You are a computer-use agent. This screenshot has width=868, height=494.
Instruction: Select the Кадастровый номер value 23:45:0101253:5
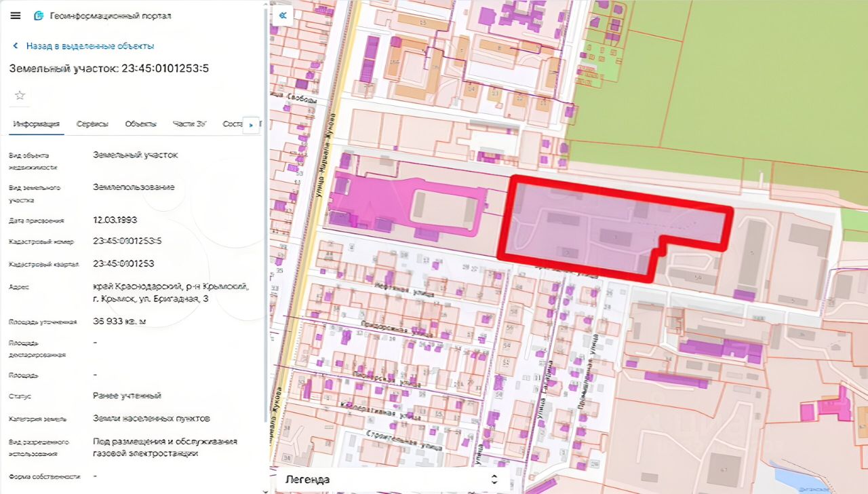coord(127,241)
